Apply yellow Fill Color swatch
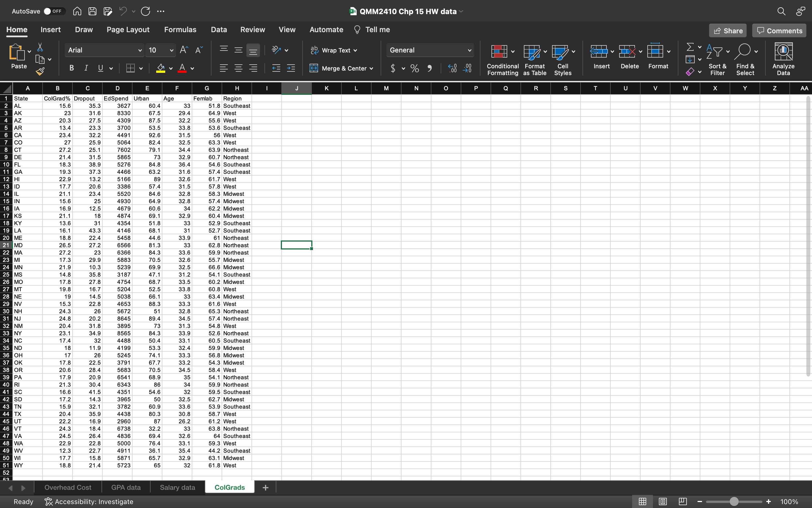 pyautogui.click(x=161, y=68)
